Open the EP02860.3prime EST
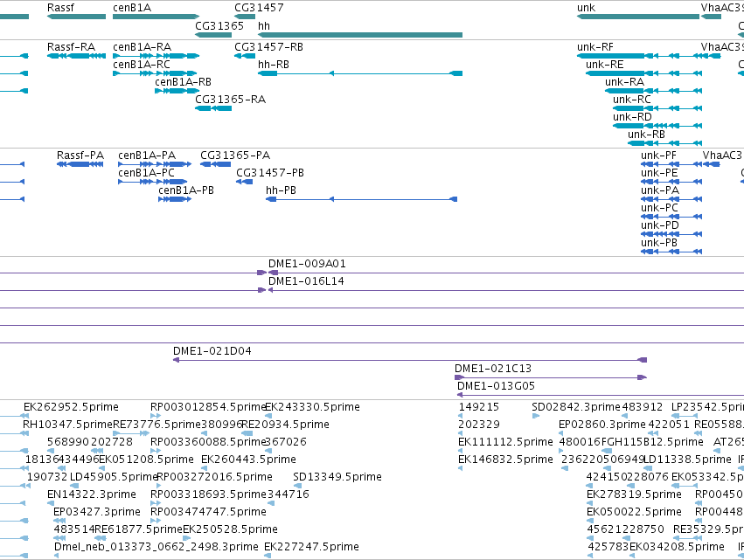The width and height of the screenshot is (744, 560). [x=561, y=433]
